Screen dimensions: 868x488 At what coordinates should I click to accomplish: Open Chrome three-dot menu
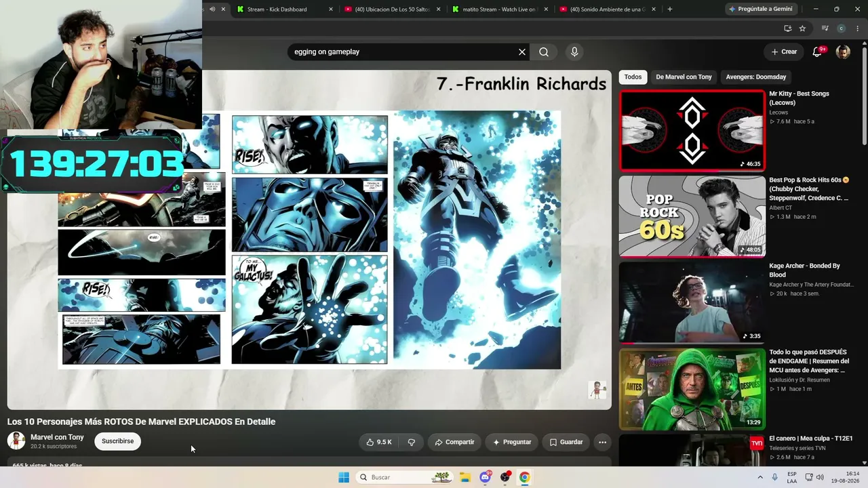pyautogui.click(x=858, y=28)
